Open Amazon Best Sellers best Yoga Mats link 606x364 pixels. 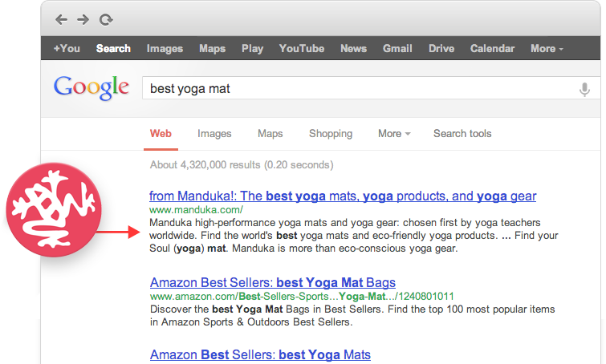tap(260, 354)
